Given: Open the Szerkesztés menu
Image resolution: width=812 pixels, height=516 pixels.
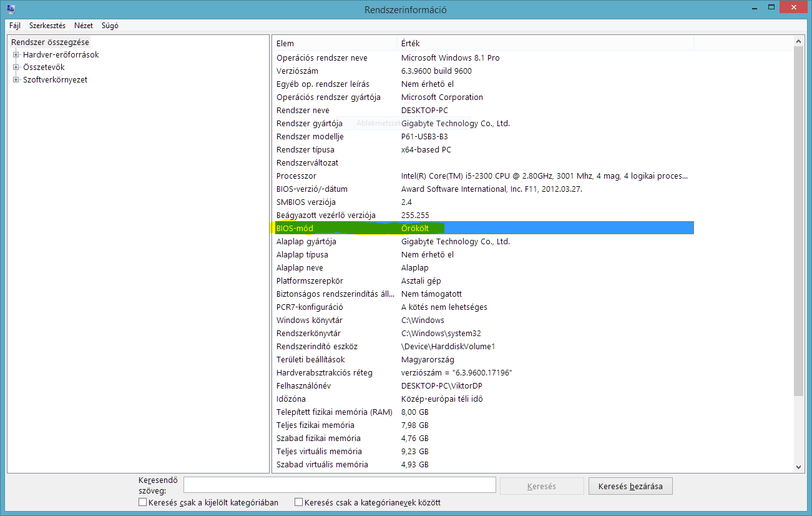Looking at the screenshot, I should (47, 26).
